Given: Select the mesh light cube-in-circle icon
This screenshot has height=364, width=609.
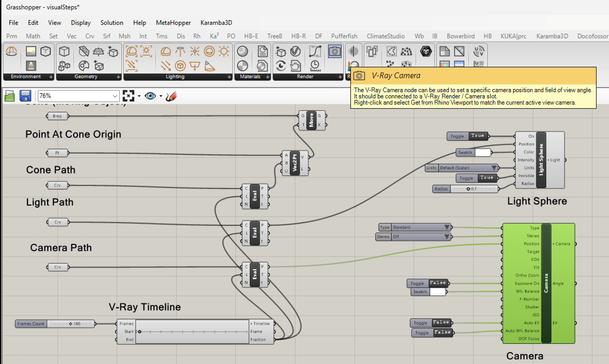Looking at the screenshot, I should click(180, 66).
